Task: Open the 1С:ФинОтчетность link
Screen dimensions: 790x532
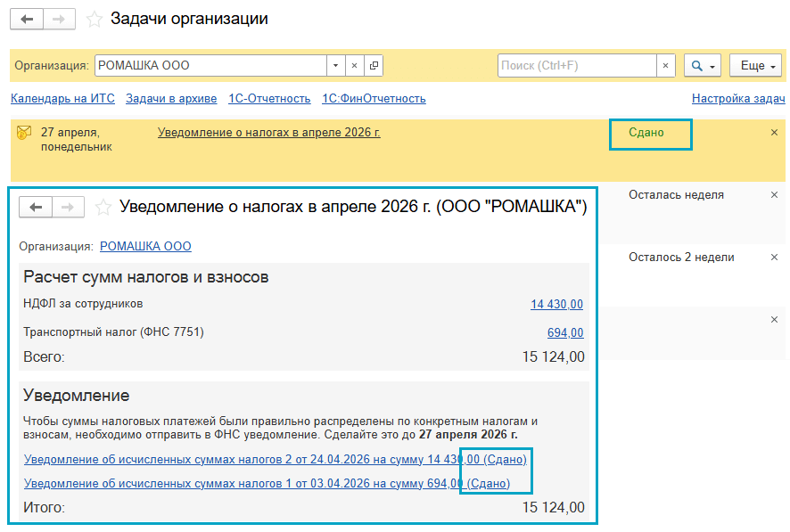Action: click(374, 99)
